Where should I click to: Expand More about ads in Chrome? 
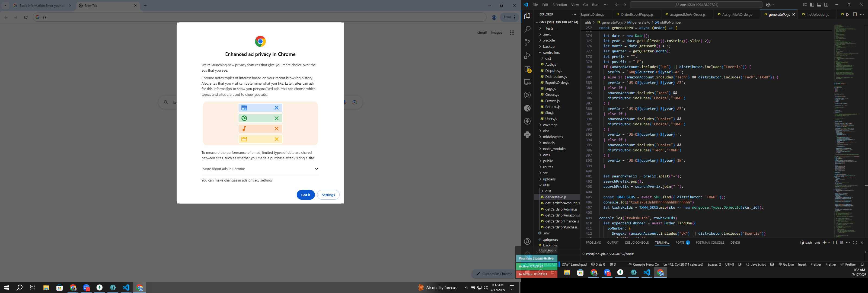coord(260,169)
